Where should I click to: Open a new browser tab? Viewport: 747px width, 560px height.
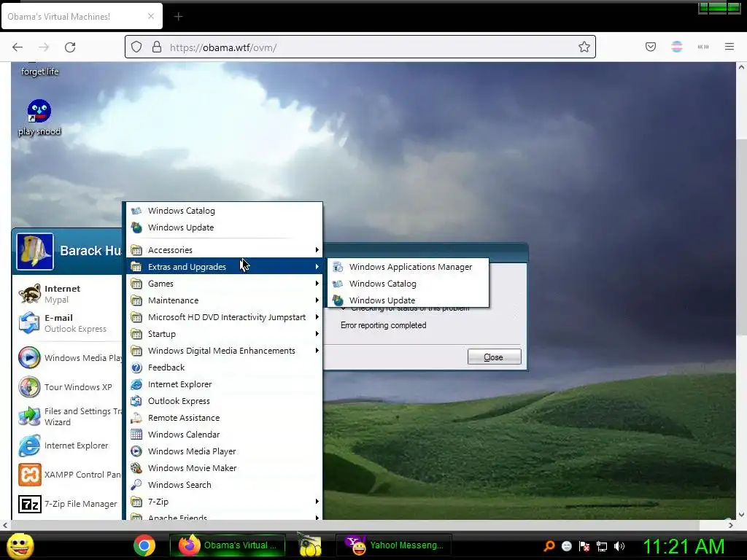pyautogui.click(x=178, y=17)
